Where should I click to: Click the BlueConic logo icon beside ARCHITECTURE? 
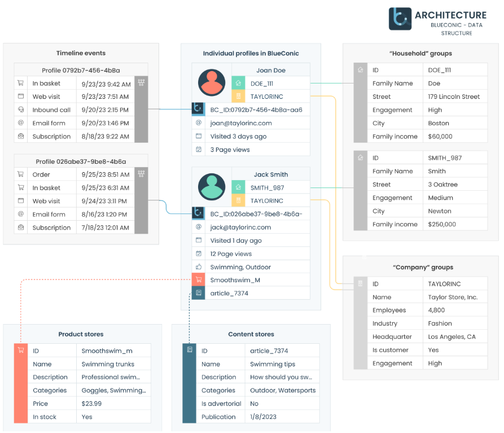point(400,19)
